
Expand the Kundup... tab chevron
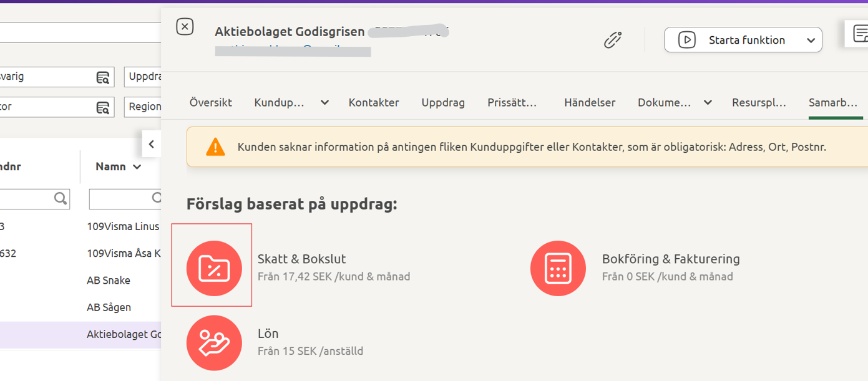click(324, 102)
